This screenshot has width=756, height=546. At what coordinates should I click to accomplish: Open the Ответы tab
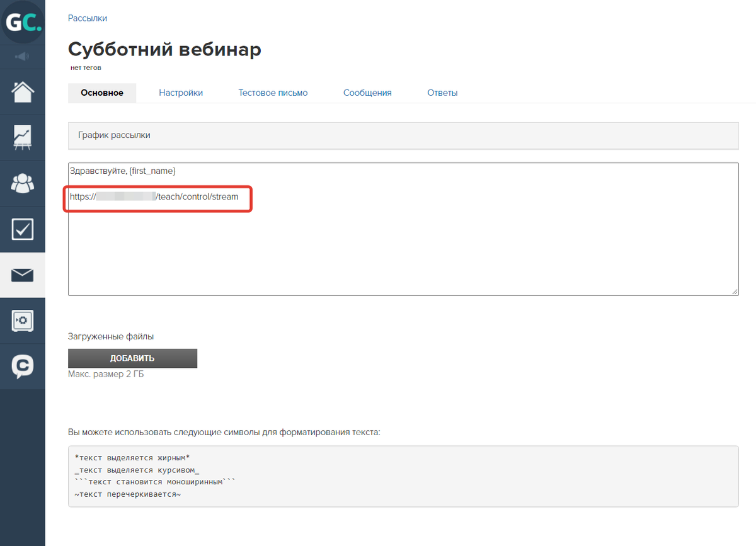tap(442, 93)
